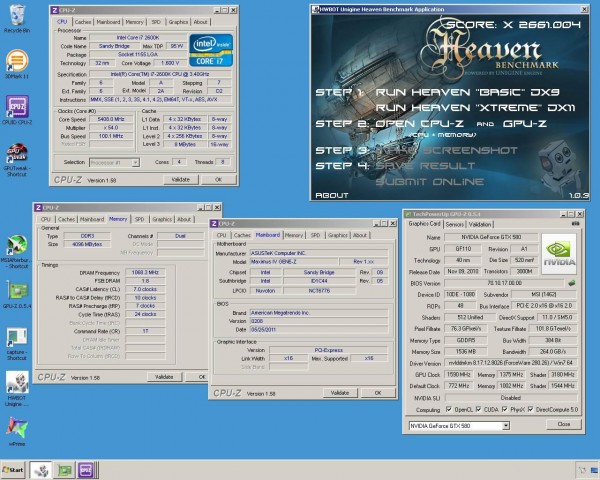
Task: Click the GPU-Z screenshot camera icon
Action: (x=575, y=224)
